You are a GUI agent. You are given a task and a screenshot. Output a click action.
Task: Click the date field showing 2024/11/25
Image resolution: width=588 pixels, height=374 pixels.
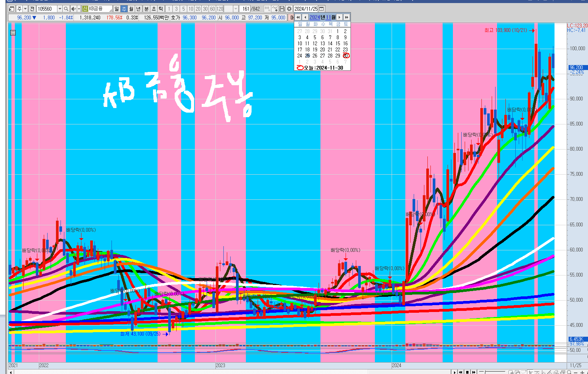coord(306,9)
